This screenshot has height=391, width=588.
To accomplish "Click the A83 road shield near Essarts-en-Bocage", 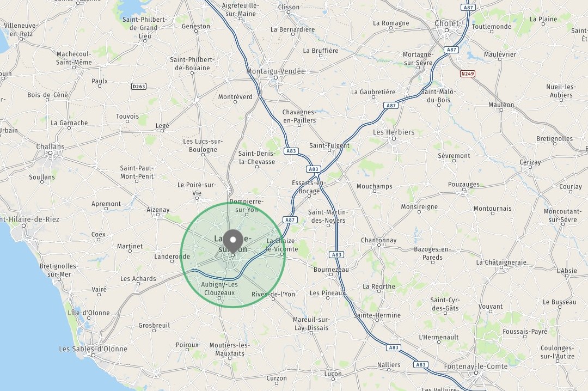I will click(x=314, y=169).
